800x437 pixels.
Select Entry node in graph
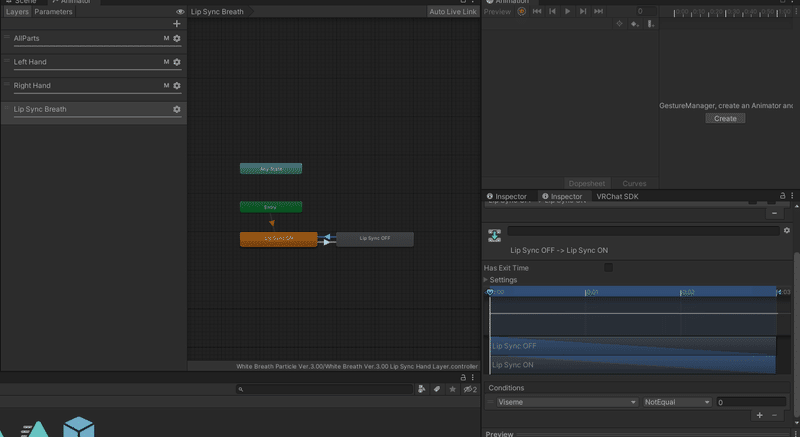tap(271, 207)
